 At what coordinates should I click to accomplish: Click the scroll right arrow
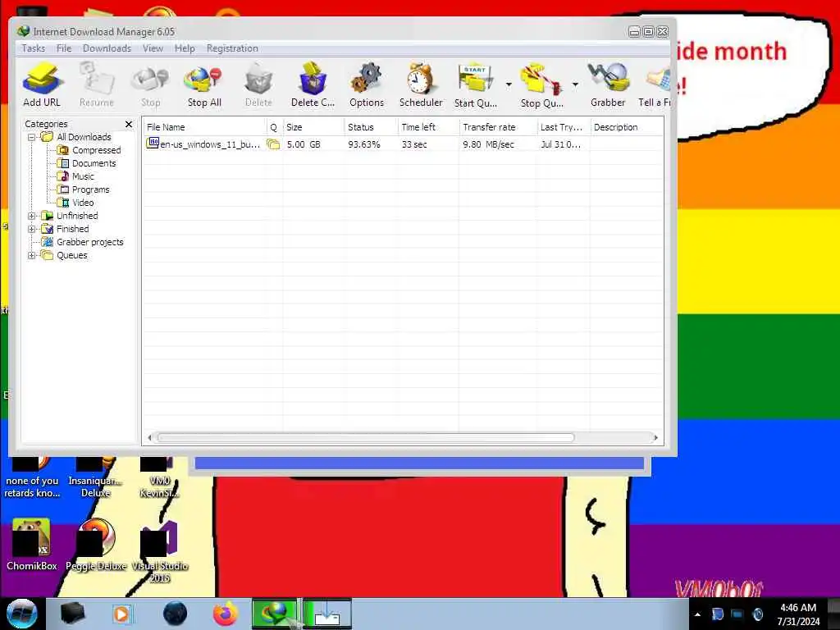(x=655, y=438)
